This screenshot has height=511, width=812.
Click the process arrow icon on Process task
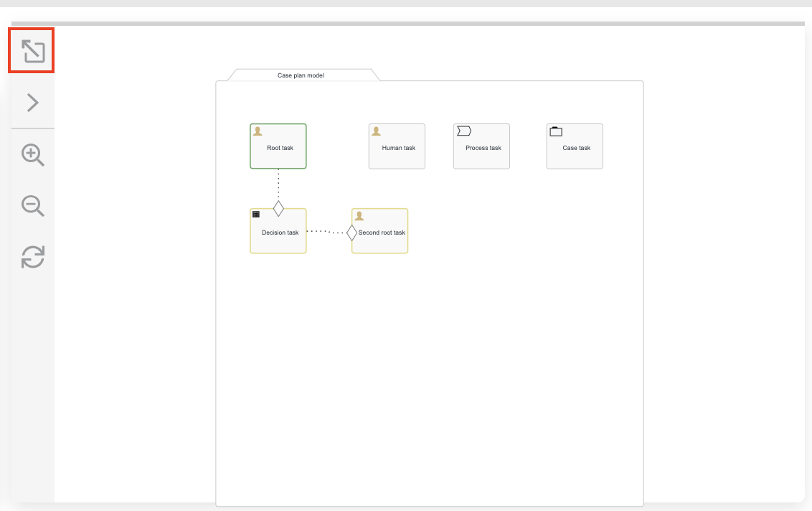point(463,130)
